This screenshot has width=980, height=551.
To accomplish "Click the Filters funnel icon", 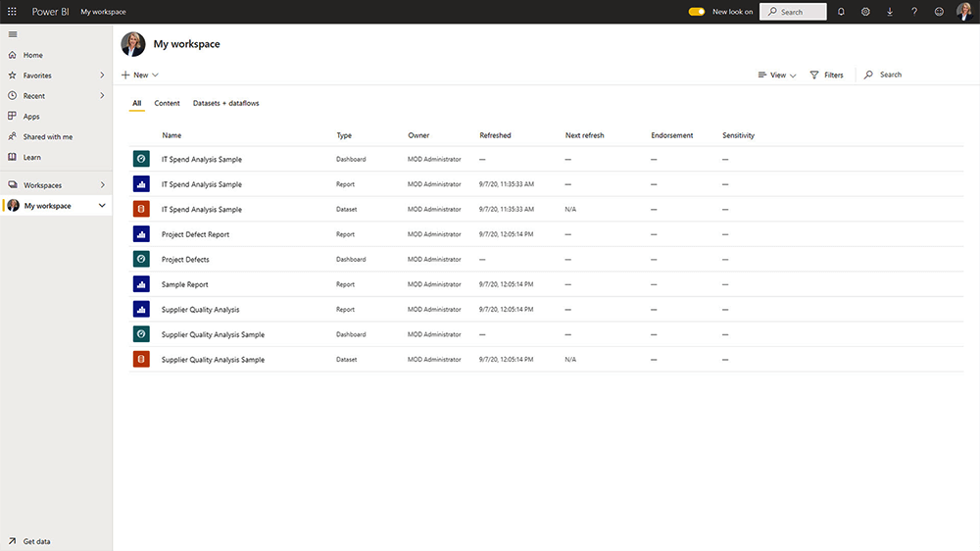I will pos(813,75).
